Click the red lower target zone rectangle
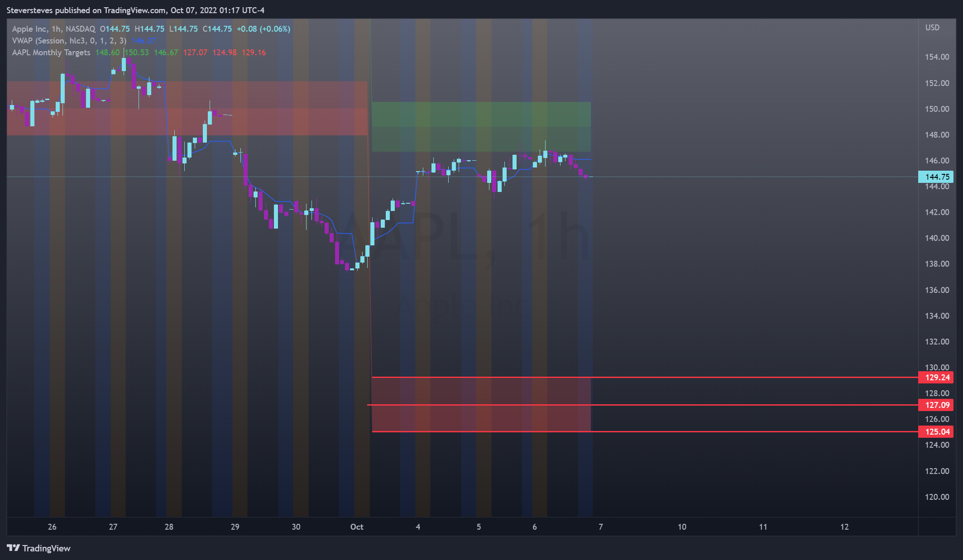 [481, 405]
